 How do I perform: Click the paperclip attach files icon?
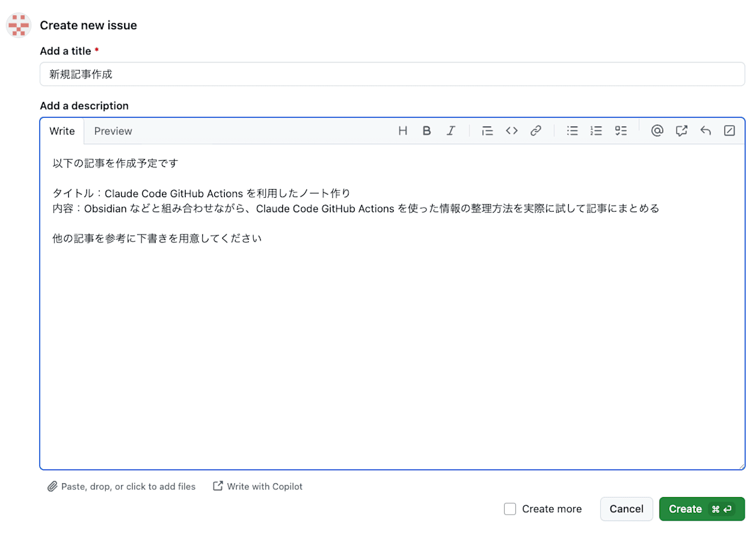tap(53, 486)
